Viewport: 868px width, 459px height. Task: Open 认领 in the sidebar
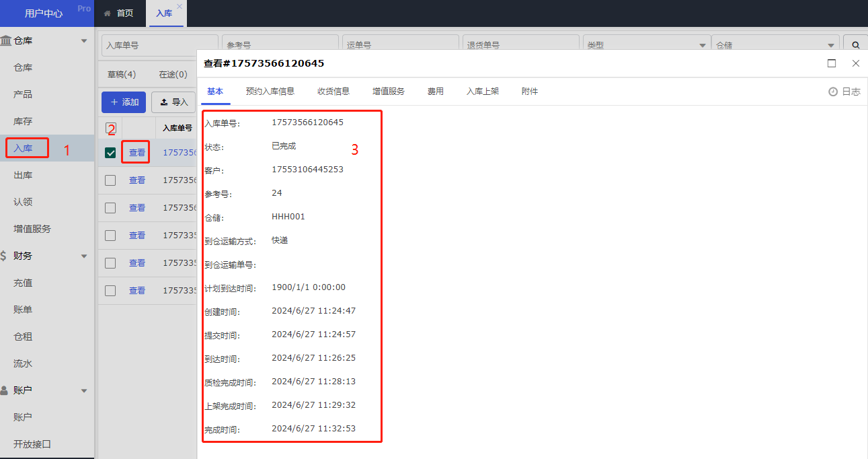tap(23, 202)
